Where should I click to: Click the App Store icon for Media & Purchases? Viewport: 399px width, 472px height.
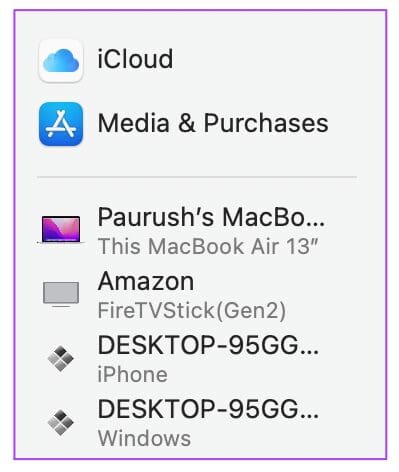click(x=61, y=124)
